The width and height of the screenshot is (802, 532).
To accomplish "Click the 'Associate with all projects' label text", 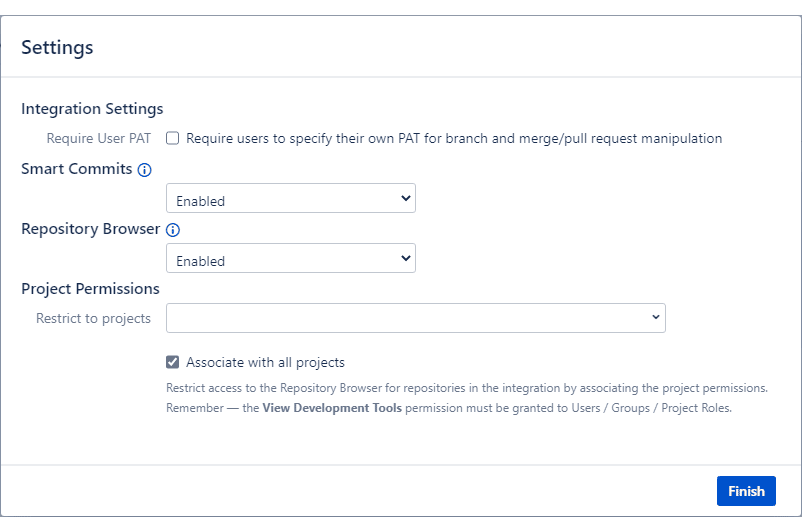I will (265, 362).
